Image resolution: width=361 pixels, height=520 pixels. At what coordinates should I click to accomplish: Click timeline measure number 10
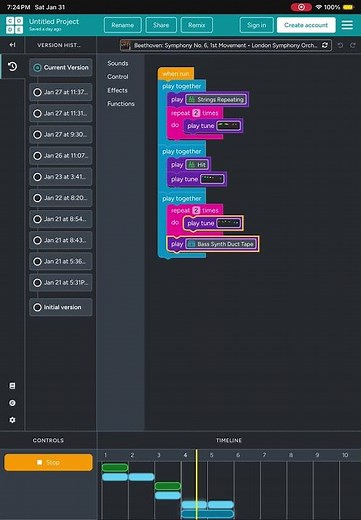coord(345,455)
